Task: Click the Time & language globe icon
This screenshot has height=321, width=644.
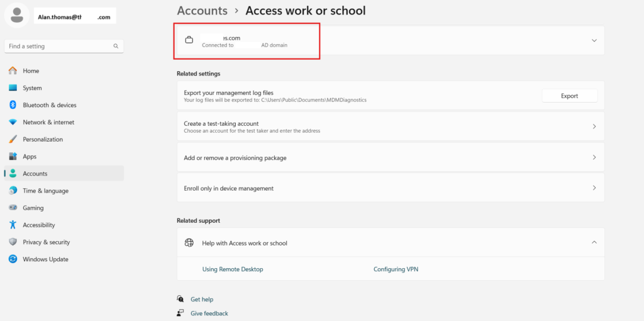Action: [x=13, y=191]
